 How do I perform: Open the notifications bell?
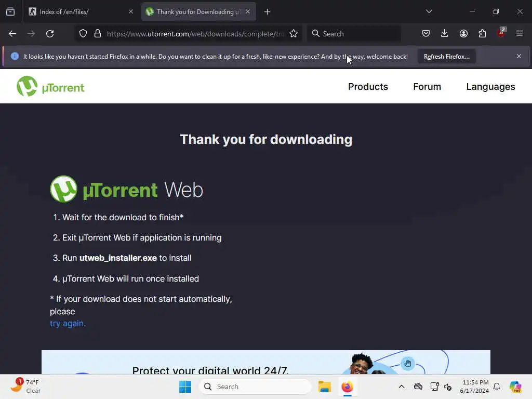[x=497, y=387]
